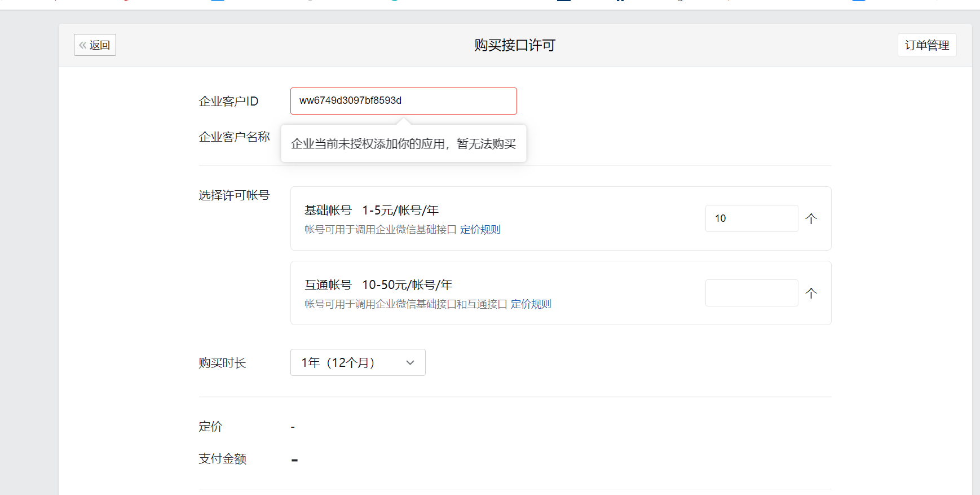This screenshot has width=980, height=495.
Task: Select the 互通帐号 10-50元 heading
Action: (x=378, y=285)
